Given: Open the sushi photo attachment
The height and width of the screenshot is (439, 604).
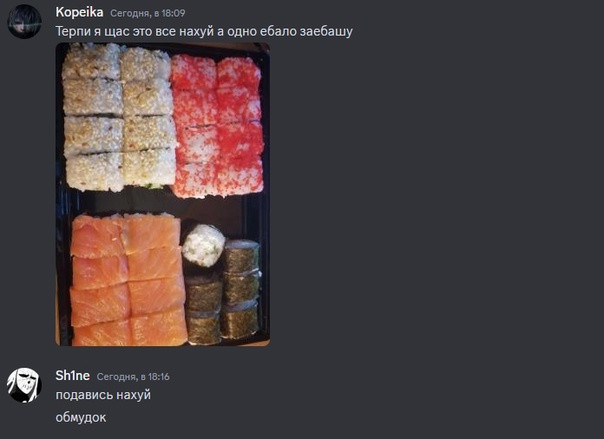Looking at the screenshot, I should (x=163, y=194).
